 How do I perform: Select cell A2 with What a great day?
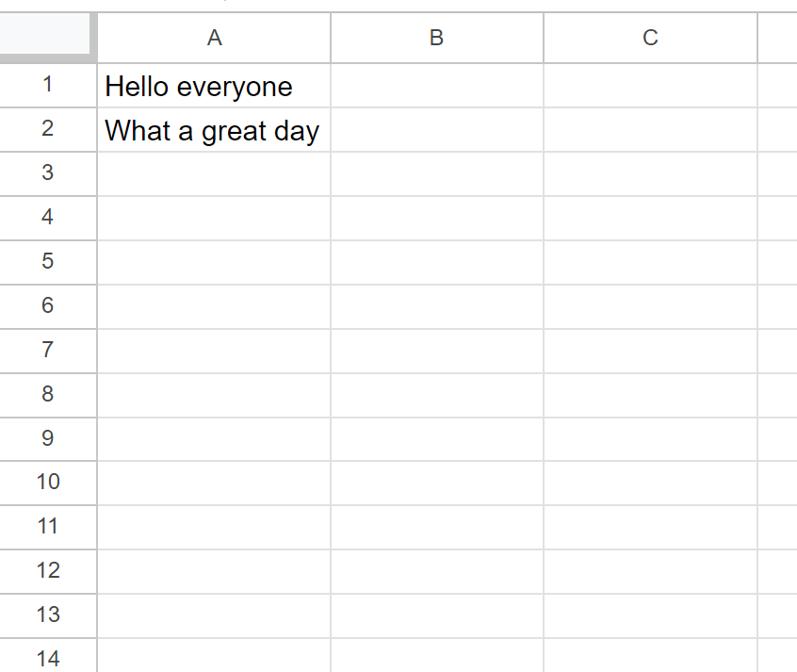tap(214, 130)
